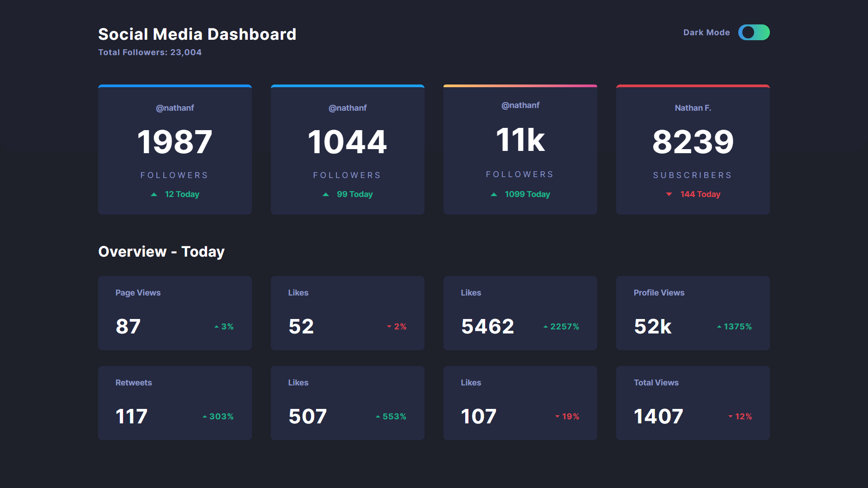Select the Total Views card showing 1407
868x488 pixels.
point(693,403)
